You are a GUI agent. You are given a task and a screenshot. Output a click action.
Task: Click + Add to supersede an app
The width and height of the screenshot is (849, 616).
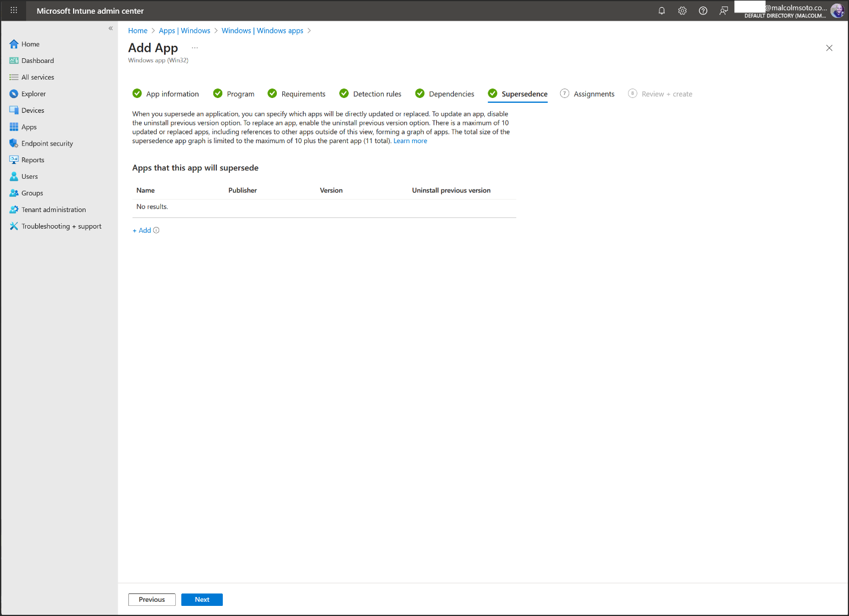142,230
